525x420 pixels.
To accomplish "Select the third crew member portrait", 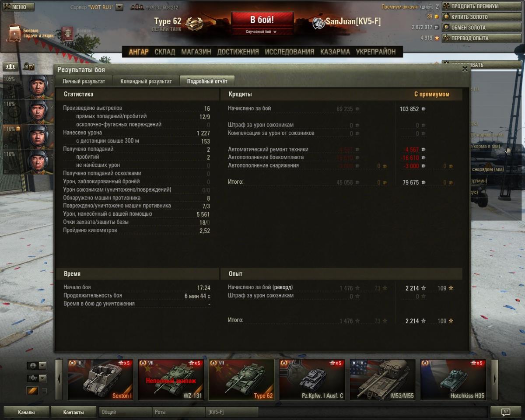I will pyautogui.click(x=38, y=136).
